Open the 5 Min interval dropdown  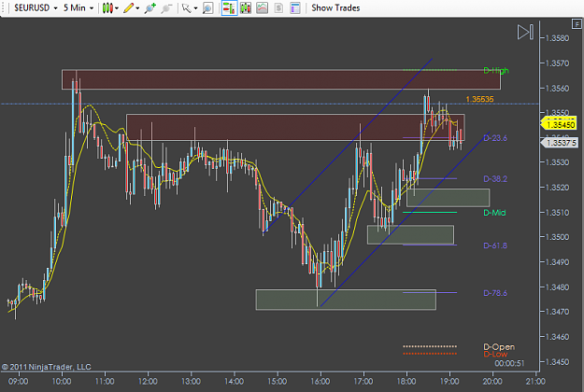(x=78, y=7)
